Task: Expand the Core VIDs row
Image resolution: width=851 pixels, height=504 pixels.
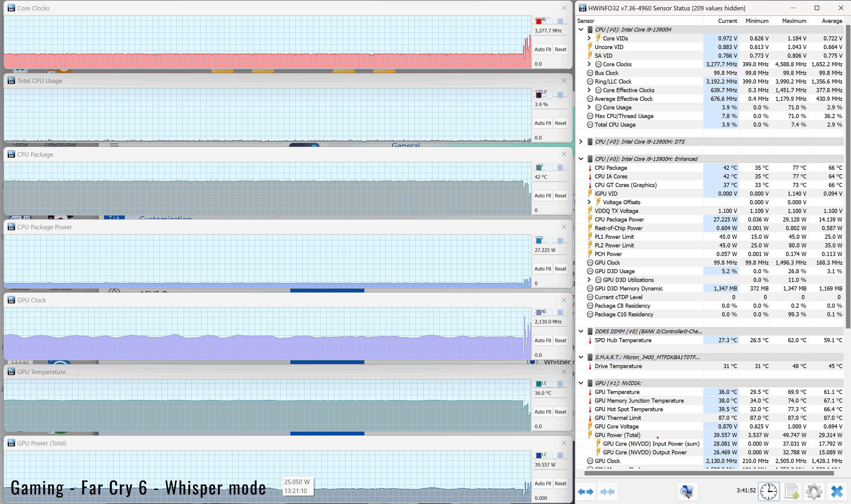Action: click(x=589, y=38)
